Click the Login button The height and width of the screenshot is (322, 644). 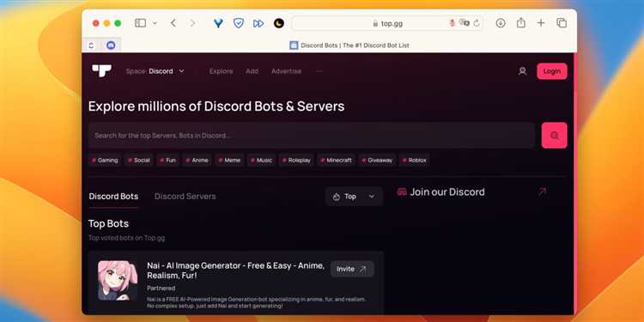coord(551,71)
